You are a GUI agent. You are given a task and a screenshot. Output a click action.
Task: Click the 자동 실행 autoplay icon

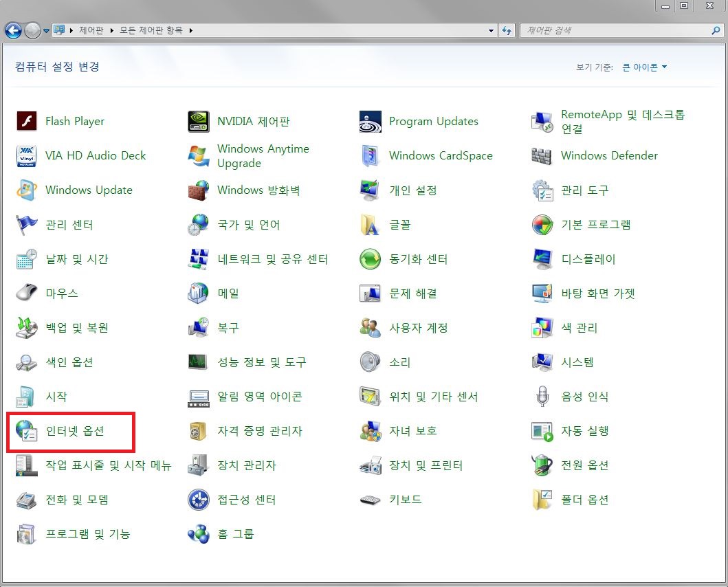[x=542, y=431]
